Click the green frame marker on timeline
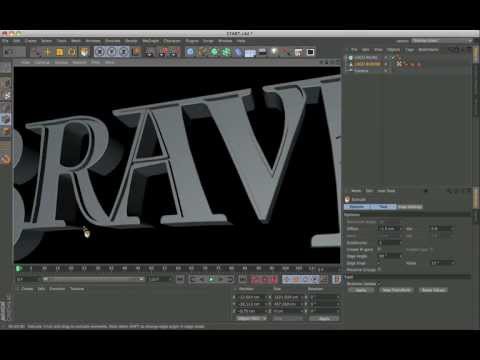Viewport: 480px width, 360px height. click(19, 268)
